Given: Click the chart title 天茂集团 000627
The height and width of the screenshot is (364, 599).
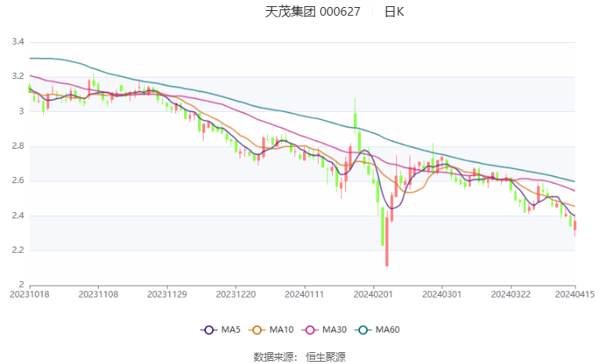Looking at the screenshot, I should pos(312,12).
